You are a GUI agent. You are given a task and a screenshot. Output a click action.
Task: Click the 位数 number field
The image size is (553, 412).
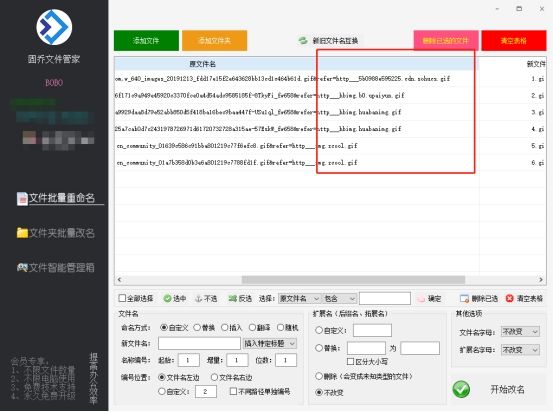coord(286,360)
